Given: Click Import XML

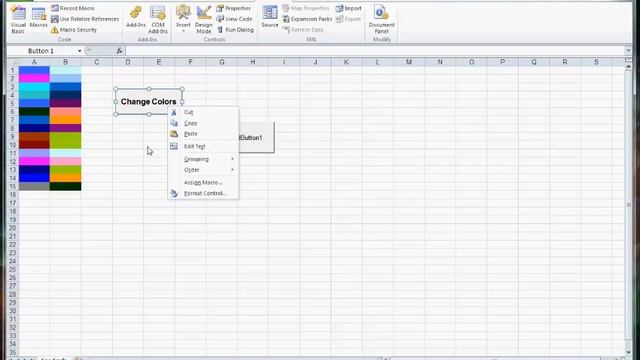Looking at the screenshot, I should [x=349, y=8].
